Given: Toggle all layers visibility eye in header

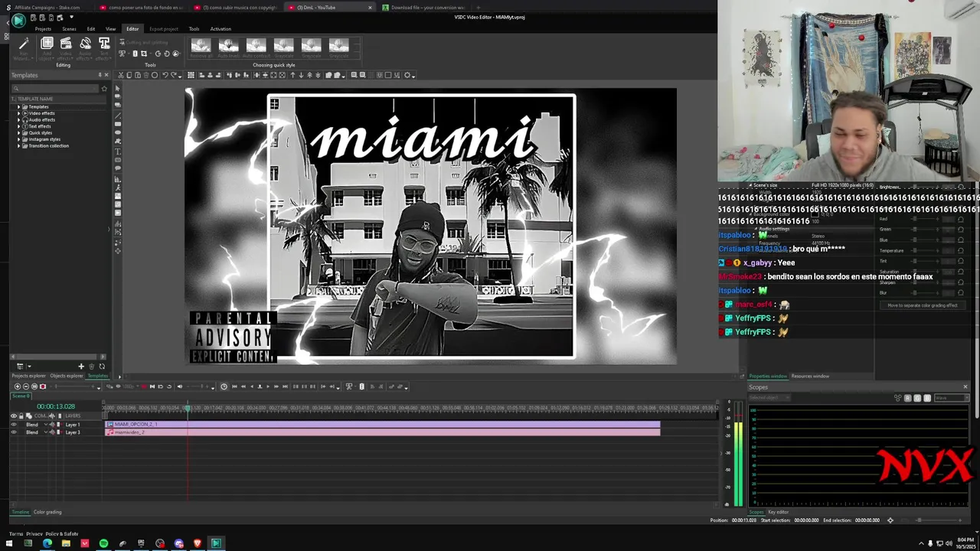Looking at the screenshot, I should pyautogui.click(x=13, y=416).
